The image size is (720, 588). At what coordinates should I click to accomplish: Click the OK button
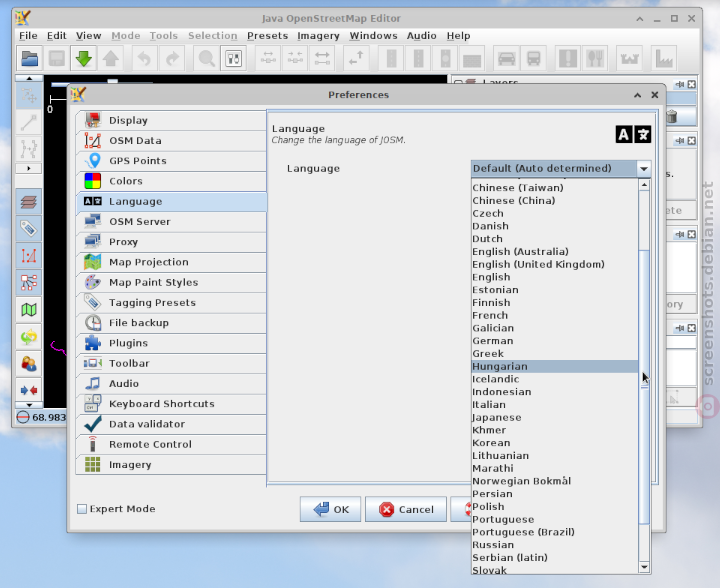click(x=330, y=509)
